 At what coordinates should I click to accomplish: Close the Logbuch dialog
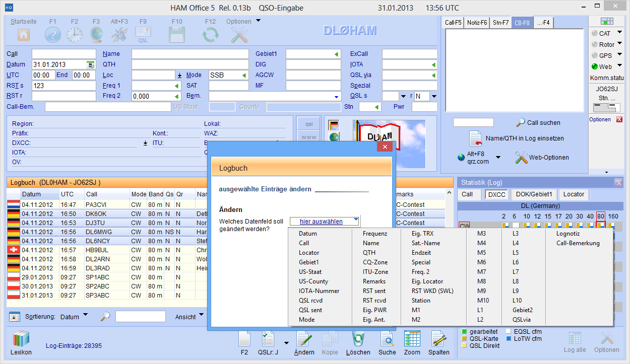[x=385, y=147]
